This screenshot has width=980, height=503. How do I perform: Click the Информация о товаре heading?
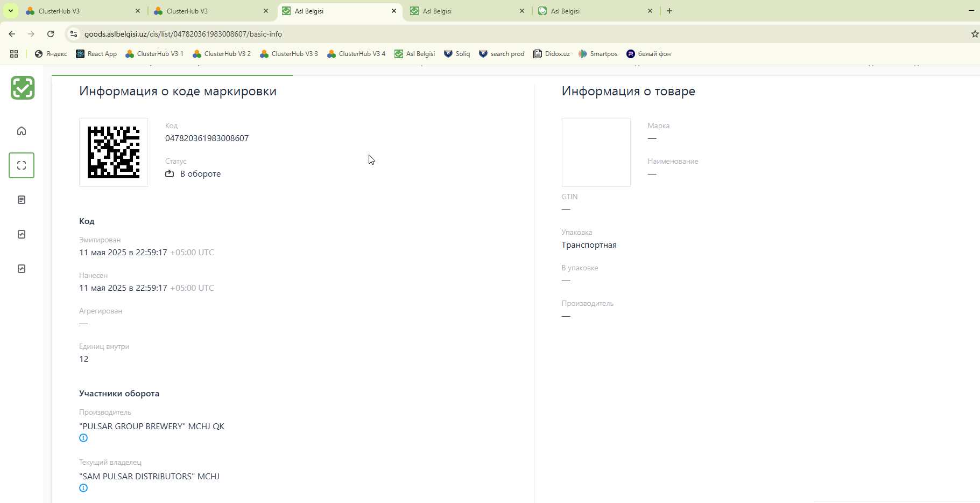[629, 91]
